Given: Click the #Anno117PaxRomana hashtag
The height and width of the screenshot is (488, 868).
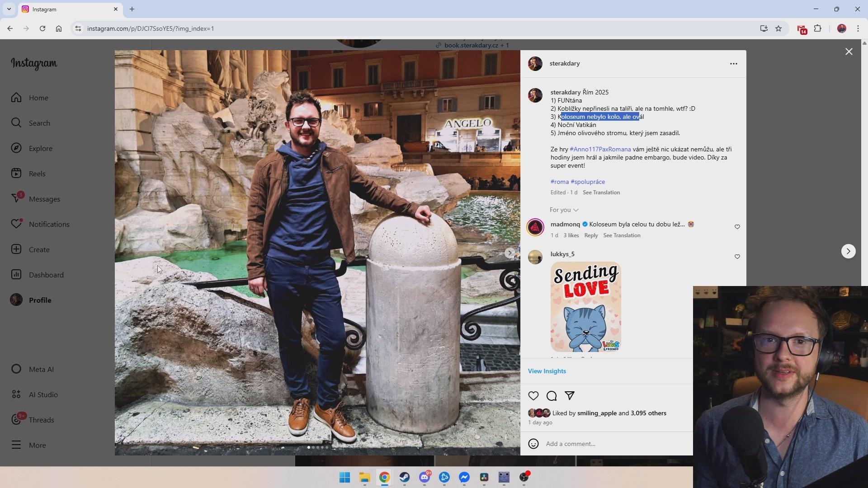Looking at the screenshot, I should point(600,149).
